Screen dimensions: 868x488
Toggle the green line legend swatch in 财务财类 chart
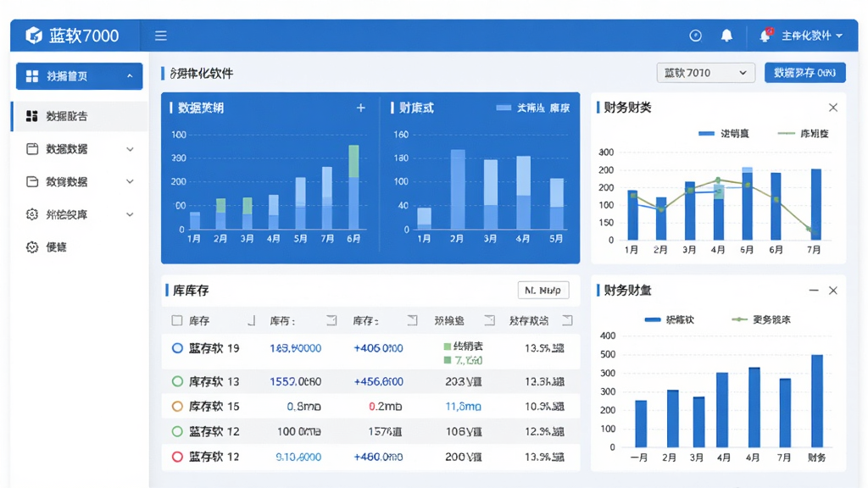point(786,133)
